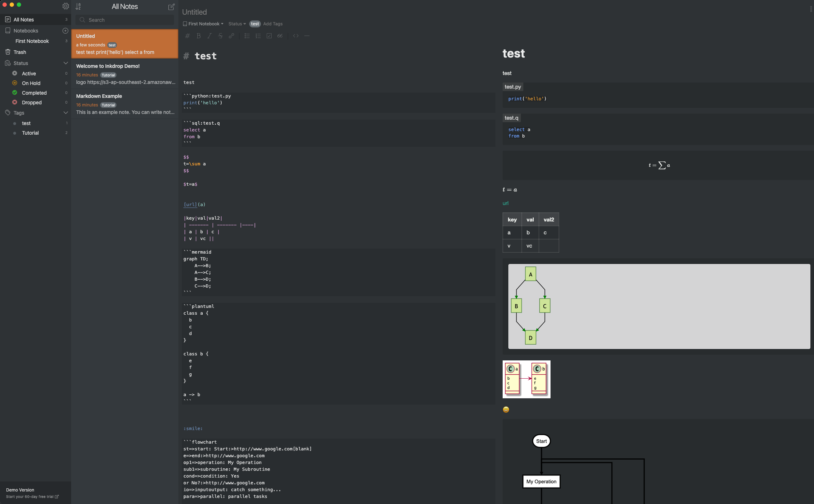Viewport: 814px width, 504px height.
Task: Select the test tag chip in the note header
Action: [x=255, y=24]
